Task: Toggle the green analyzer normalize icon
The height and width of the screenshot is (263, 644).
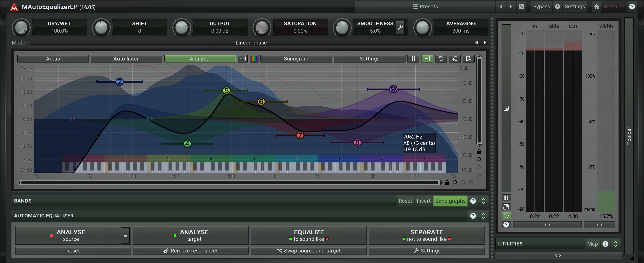Action: pos(427,59)
